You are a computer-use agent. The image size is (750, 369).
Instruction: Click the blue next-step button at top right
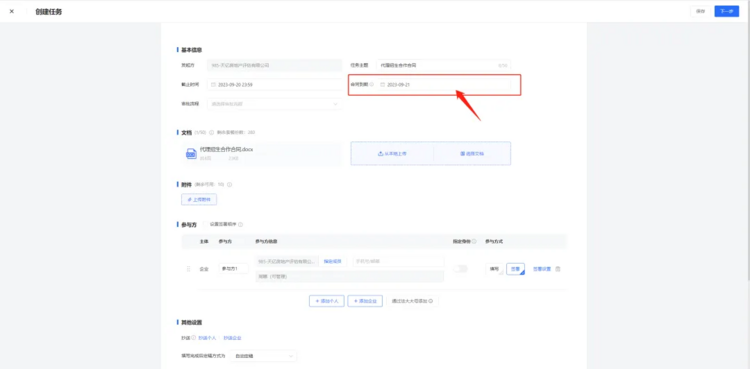click(x=727, y=11)
